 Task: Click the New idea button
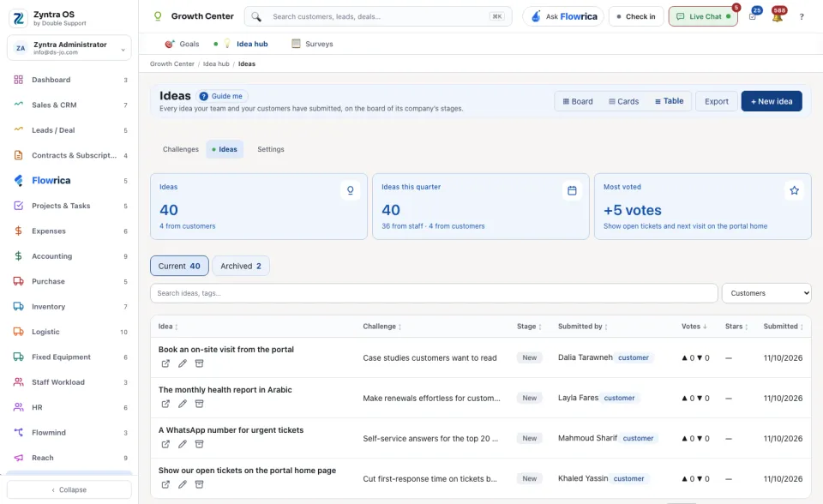tap(772, 101)
